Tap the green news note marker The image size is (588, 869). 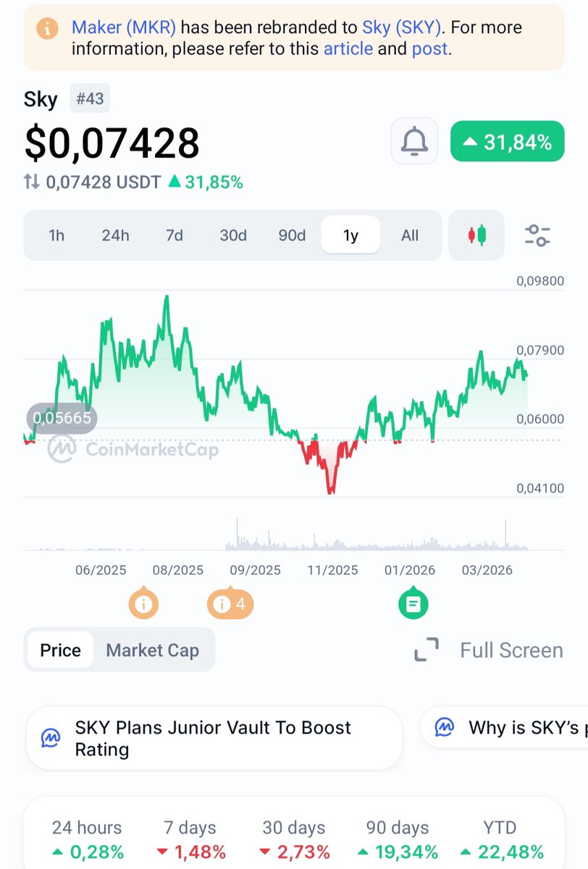[413, 603]
